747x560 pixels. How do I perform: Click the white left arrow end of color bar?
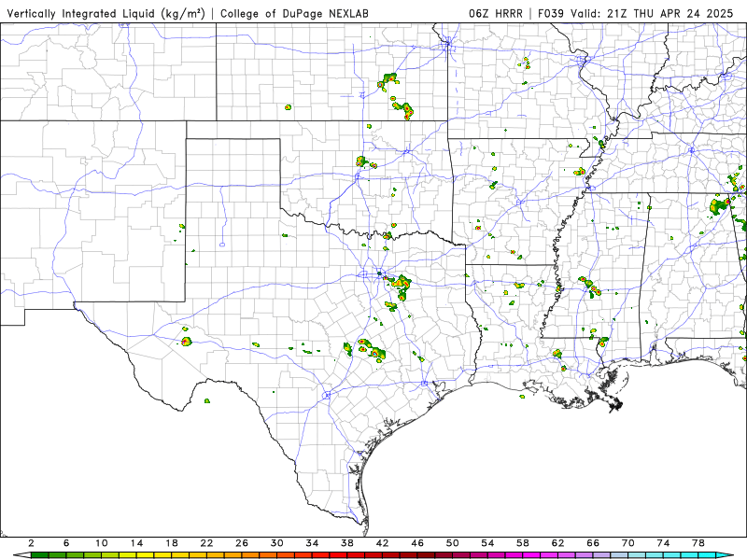tap(22, 555)
